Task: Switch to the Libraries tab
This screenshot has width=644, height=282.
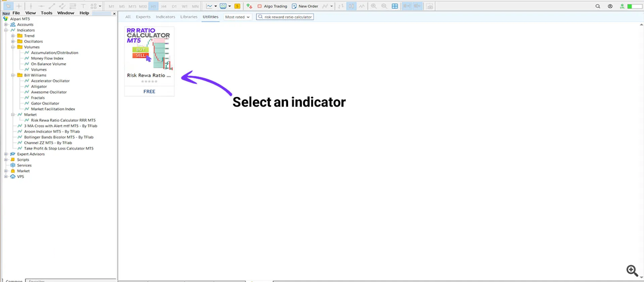Action: pyautogui.click(x=189, y=17)
